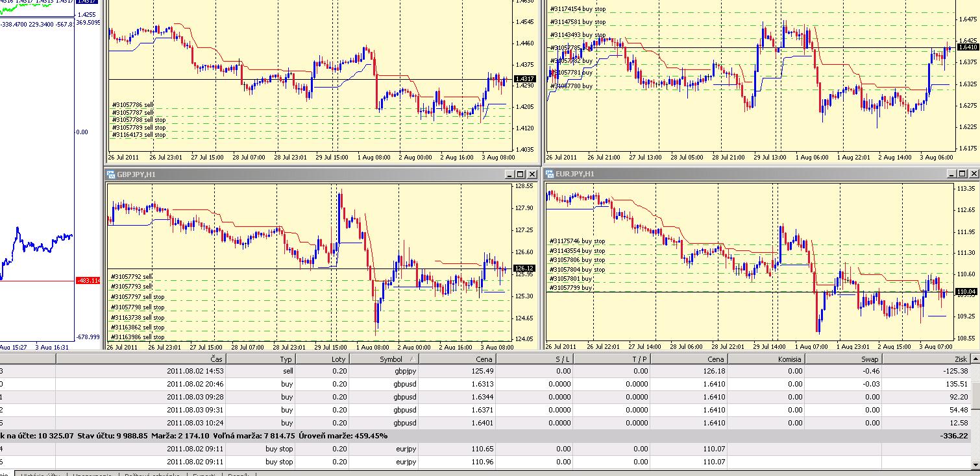The image size is (980, 476).
Task: Sort orders by the Loty column header
Action: point(323,359)
